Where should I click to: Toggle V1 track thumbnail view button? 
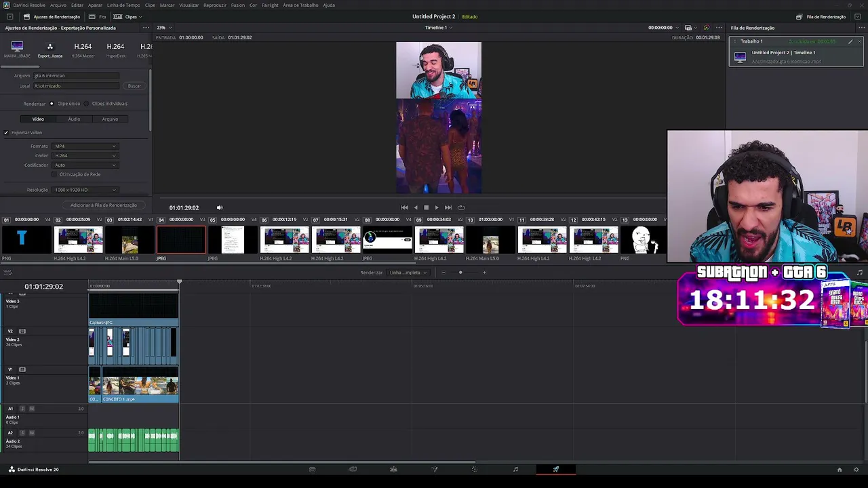click(22, 369)
